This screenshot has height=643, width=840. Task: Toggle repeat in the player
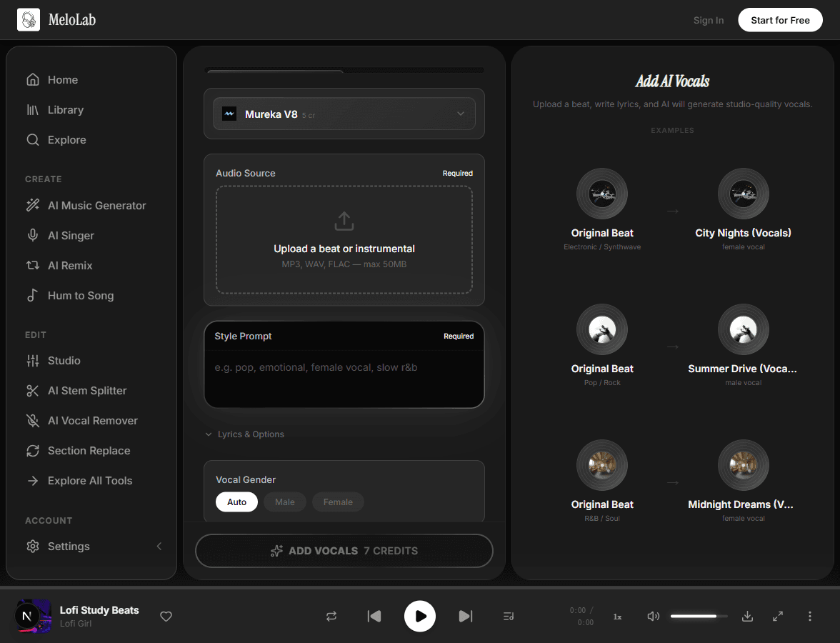[x=331, y=616]
